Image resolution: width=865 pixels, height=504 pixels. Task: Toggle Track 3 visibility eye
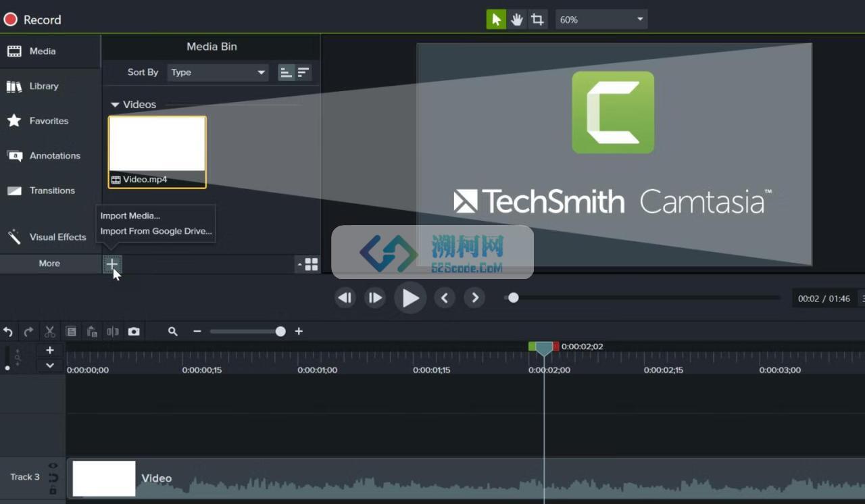pyautogui.click(x=53, y=466)
